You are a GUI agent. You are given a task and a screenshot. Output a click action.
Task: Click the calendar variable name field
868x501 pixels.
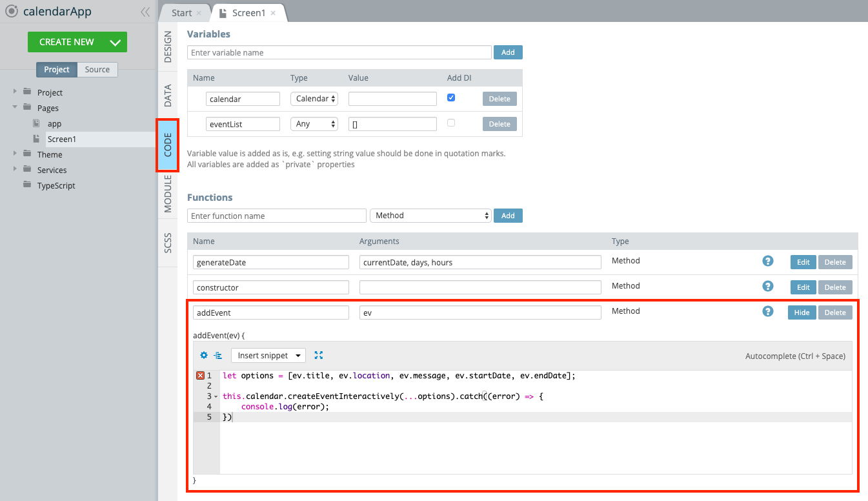pos(243,99)
